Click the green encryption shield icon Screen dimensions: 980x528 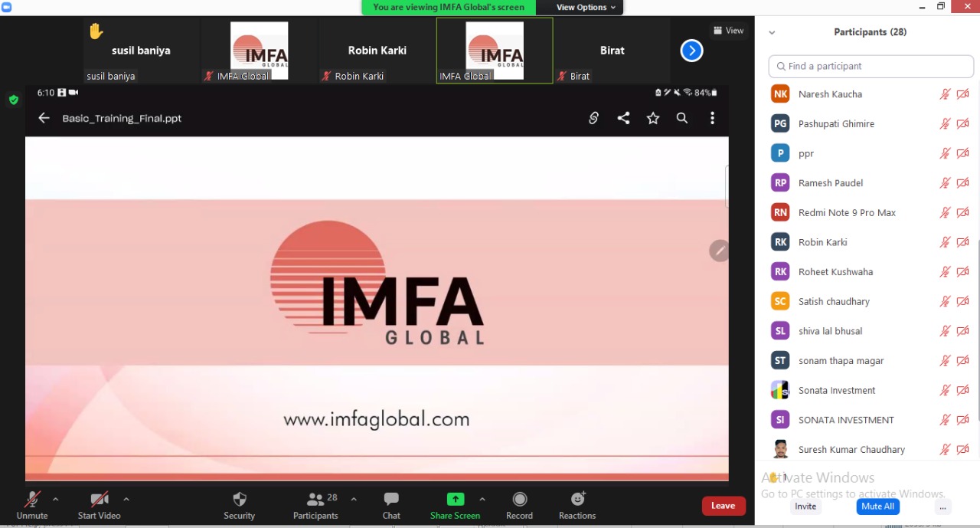click(14, 100)
